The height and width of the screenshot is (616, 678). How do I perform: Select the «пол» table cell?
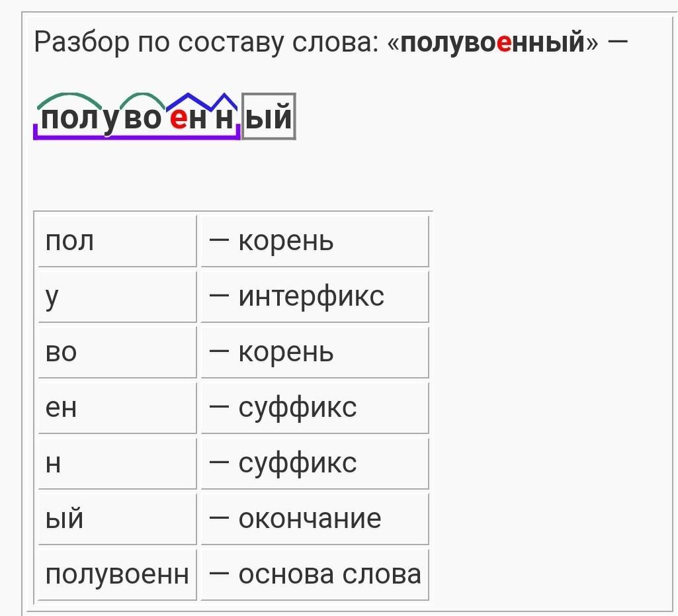pyautogui.click(x=117, y=241)
